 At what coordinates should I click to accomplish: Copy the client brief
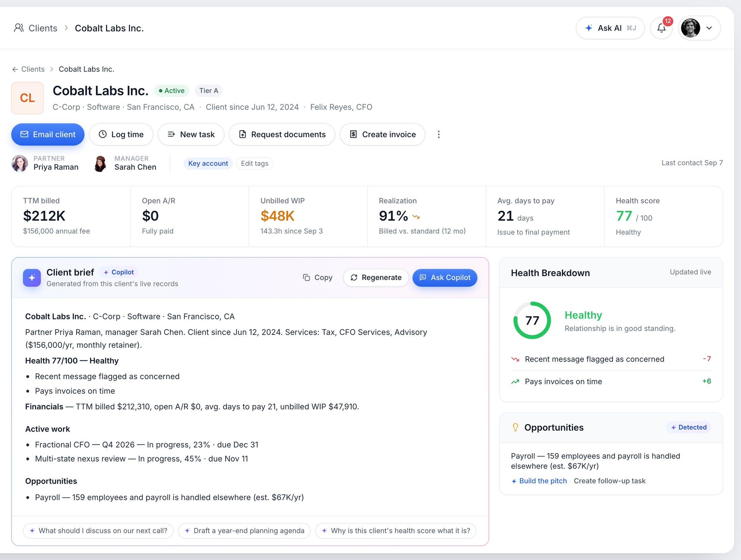(x=318, y=278)
